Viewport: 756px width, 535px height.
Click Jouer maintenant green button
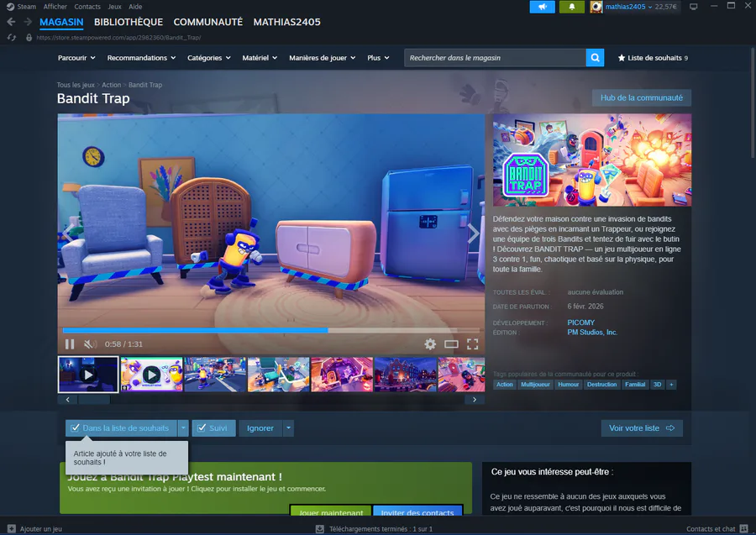pyautogui.click(x=331, y=511)
